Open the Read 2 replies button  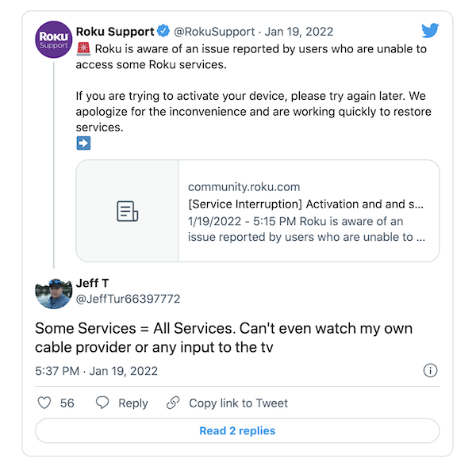[237, 431]
